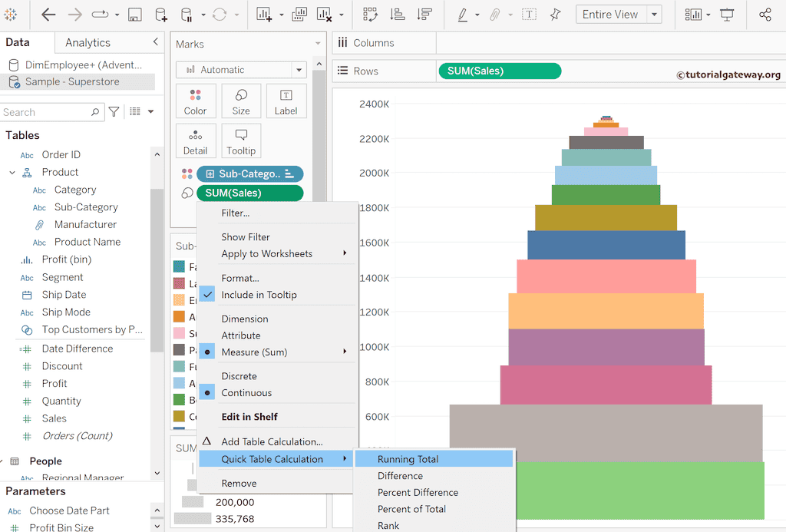
Task: Toggle Include in Tooltip option
Action: [259, 295]
